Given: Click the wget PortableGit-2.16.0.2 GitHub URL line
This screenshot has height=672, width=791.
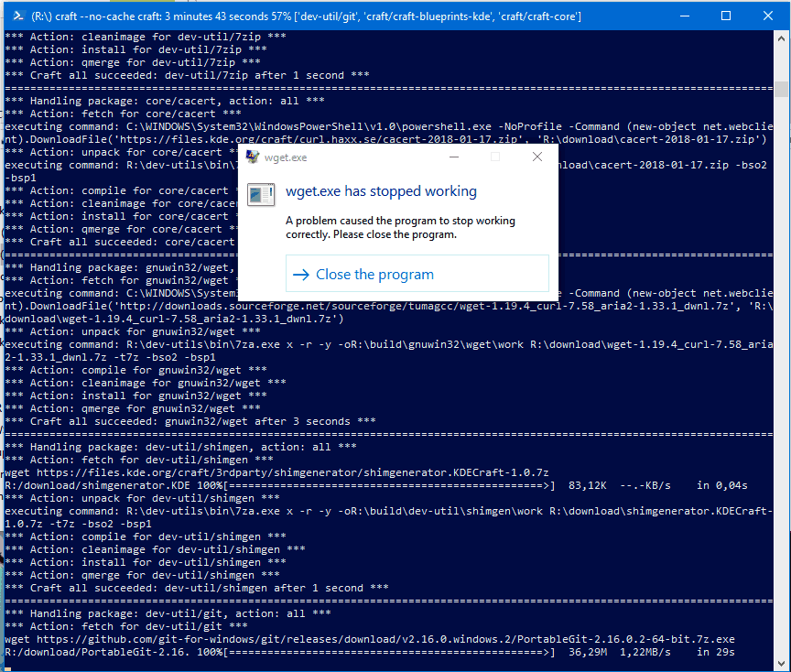Looking at the screenshot, I should (370, 639).
